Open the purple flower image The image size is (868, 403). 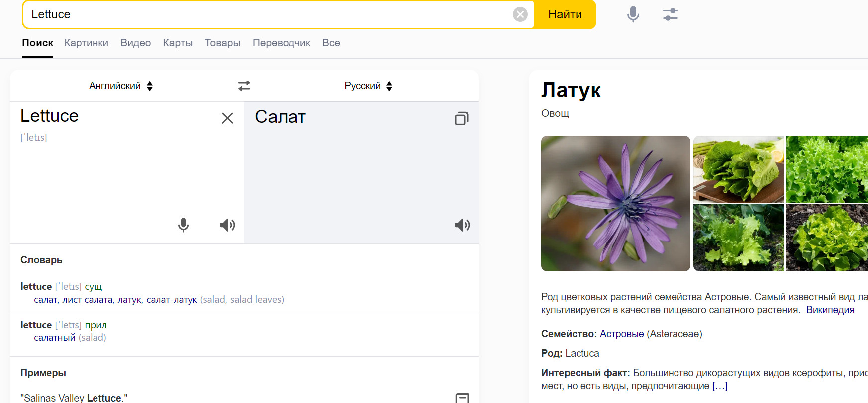point(615,203)
